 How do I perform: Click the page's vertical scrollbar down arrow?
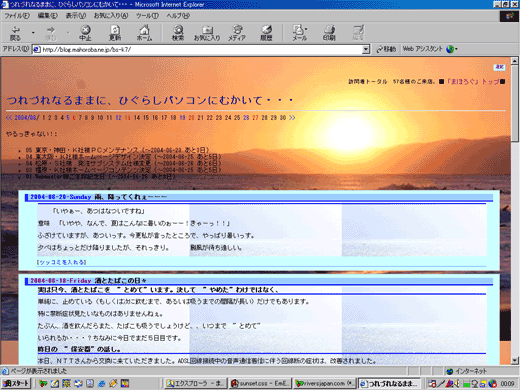point(515,360)
